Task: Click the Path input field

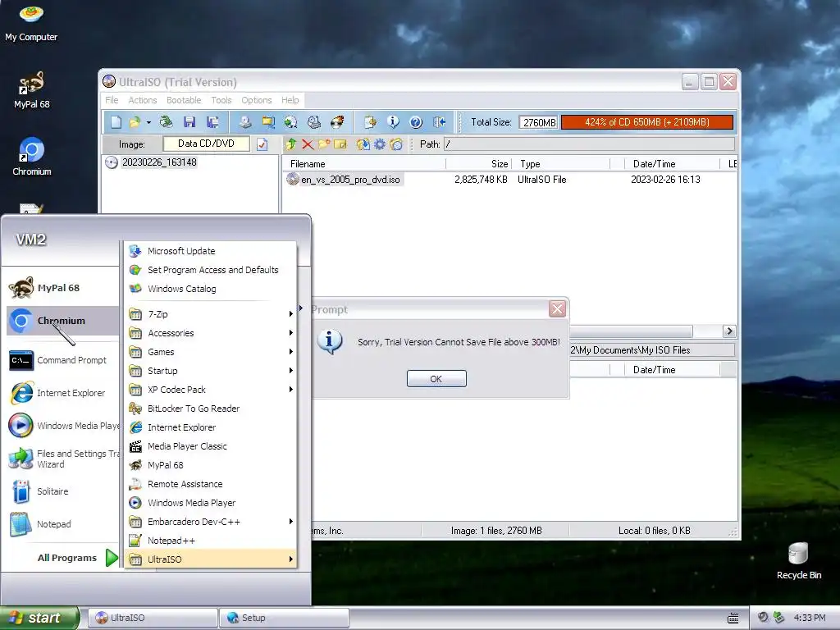Action: point(589,144)
